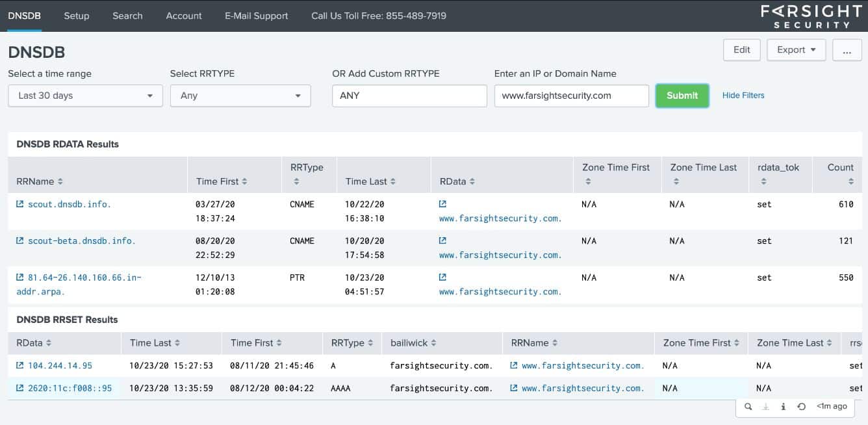
Task: Click the 'DNSDB RDATA Results' panel title
Action: point(68,144)
